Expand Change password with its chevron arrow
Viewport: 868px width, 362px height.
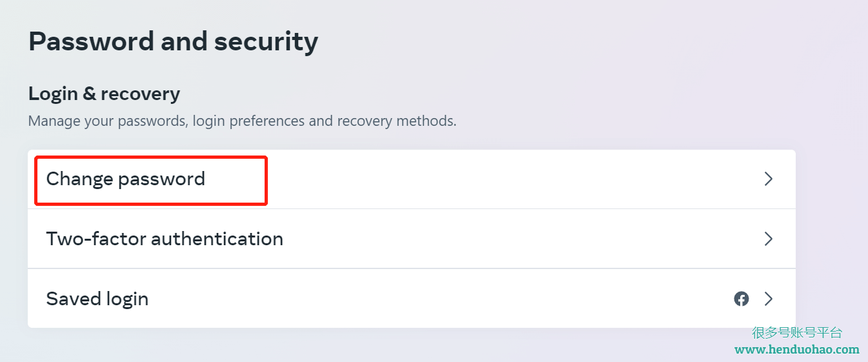point(769,179)
